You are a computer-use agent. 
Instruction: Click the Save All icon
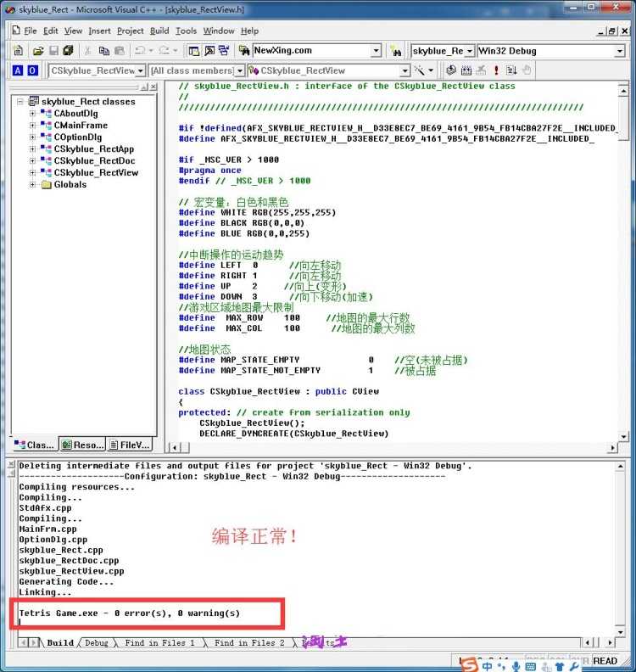point(68,51)
